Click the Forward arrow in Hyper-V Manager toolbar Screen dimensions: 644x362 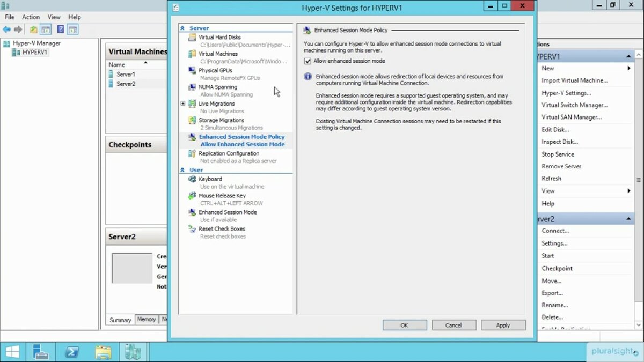click(x=18, y=29)
